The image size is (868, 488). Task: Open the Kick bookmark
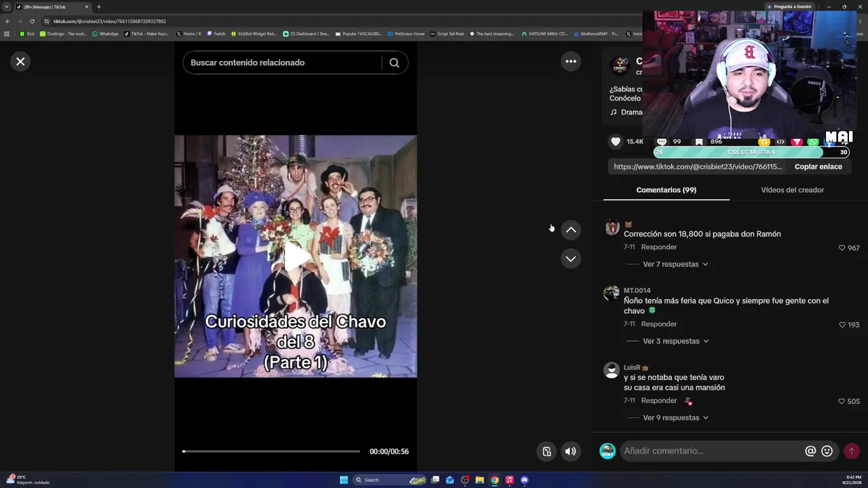click(27, 34)
